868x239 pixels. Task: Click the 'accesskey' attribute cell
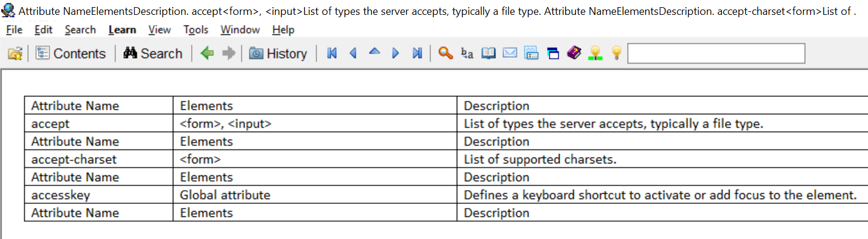98,195
